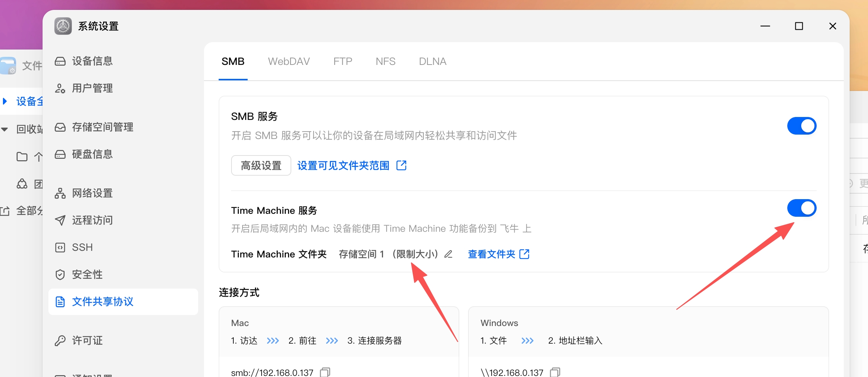Open the 查看文件夹 link
The height and width of the screenshot is (377, 868).
(x=492, y=254)
